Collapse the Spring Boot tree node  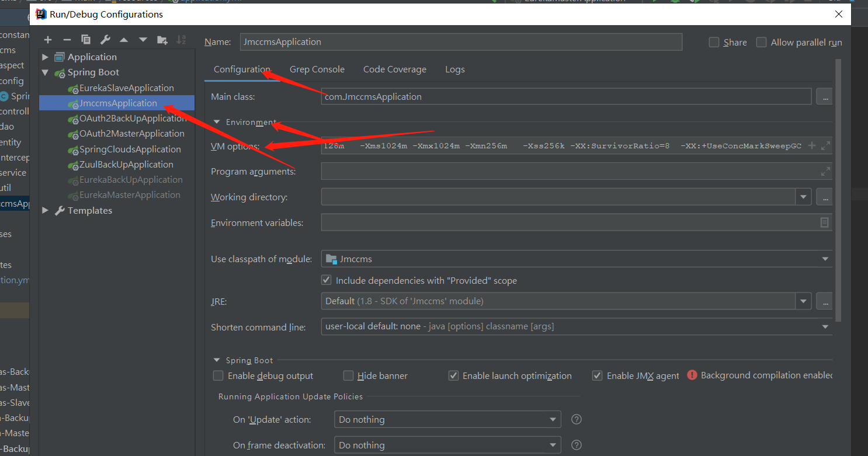(x=46, y=72)
